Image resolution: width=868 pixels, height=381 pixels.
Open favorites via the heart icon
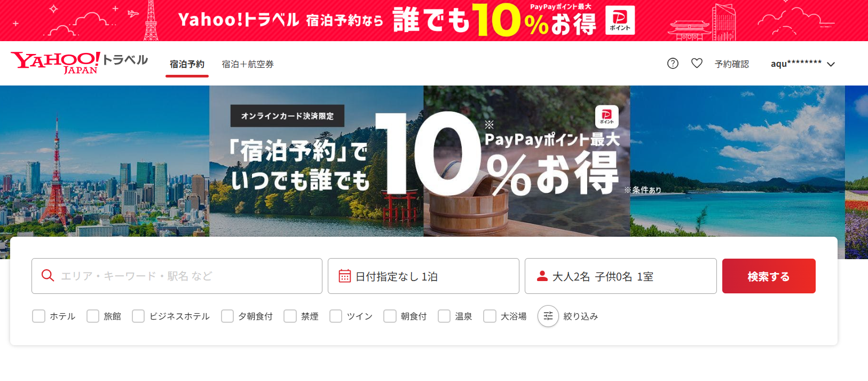[697, 64]
